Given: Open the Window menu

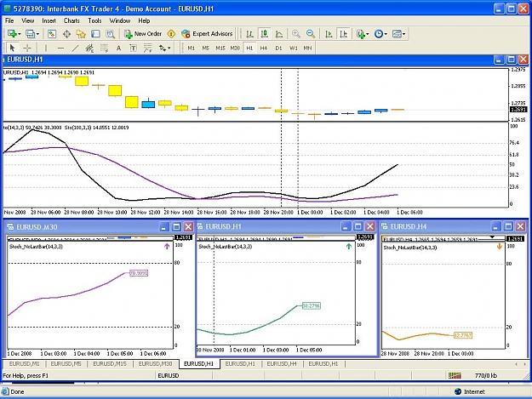Looking at the screenshot, I should click(x=120, y=20).
